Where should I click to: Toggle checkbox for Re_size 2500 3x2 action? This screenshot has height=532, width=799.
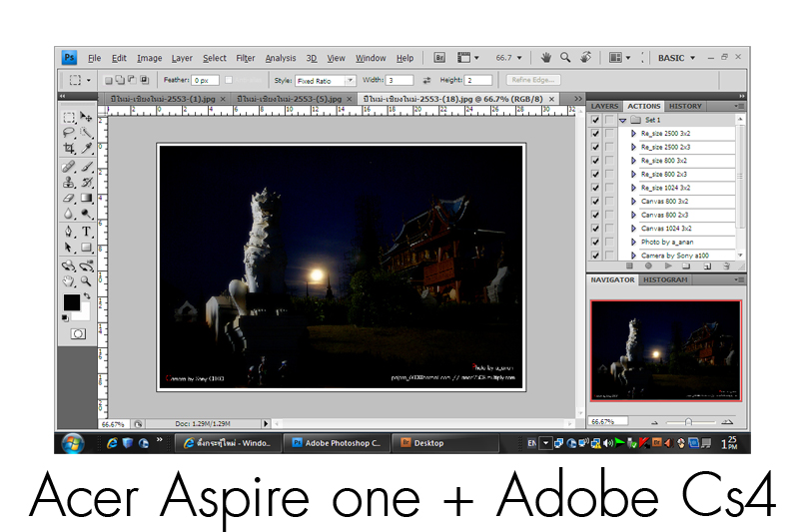595,134
